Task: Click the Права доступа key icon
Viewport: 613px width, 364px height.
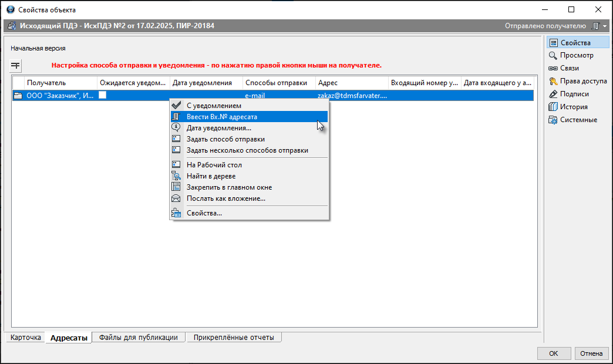Action: [x=553, y=81]
